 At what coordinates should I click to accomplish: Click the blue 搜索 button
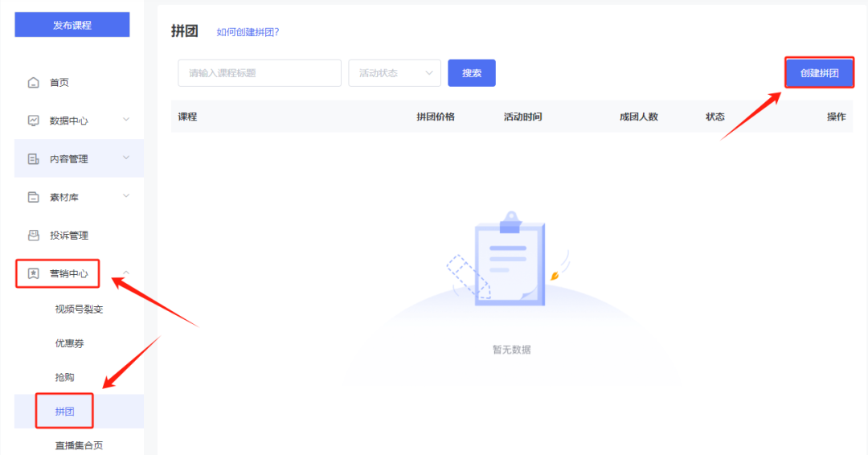tap(472, 73)
